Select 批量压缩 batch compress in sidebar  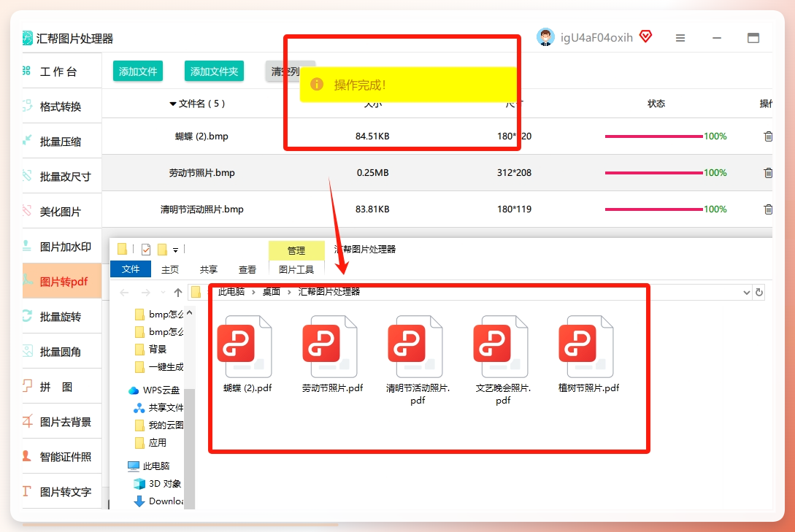coord(62,142)
